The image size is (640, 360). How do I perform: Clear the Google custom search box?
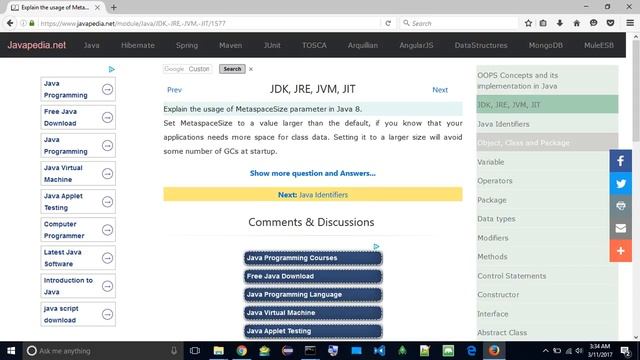(251, 69)
